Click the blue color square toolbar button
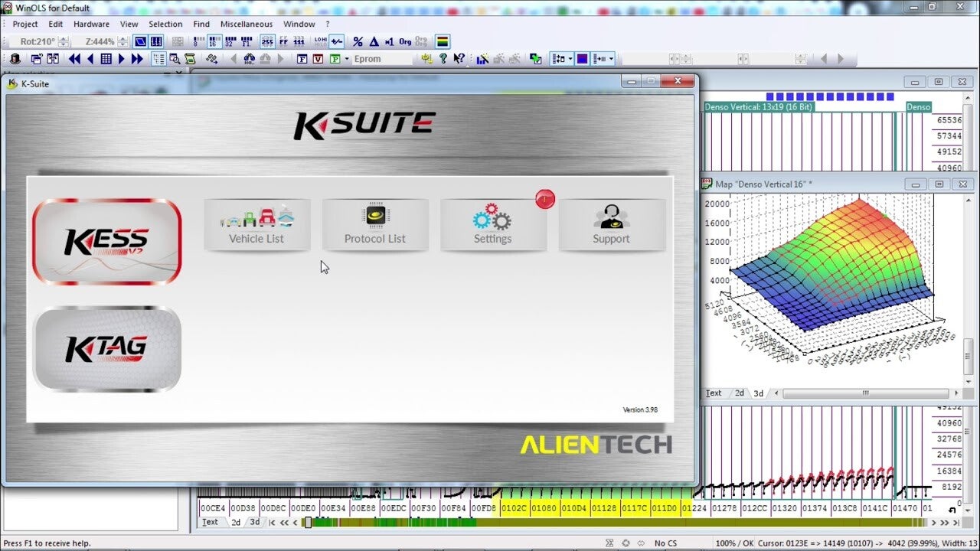Viewport: 980px width, 551px height. pyautogui.click(x=582, y=59)
